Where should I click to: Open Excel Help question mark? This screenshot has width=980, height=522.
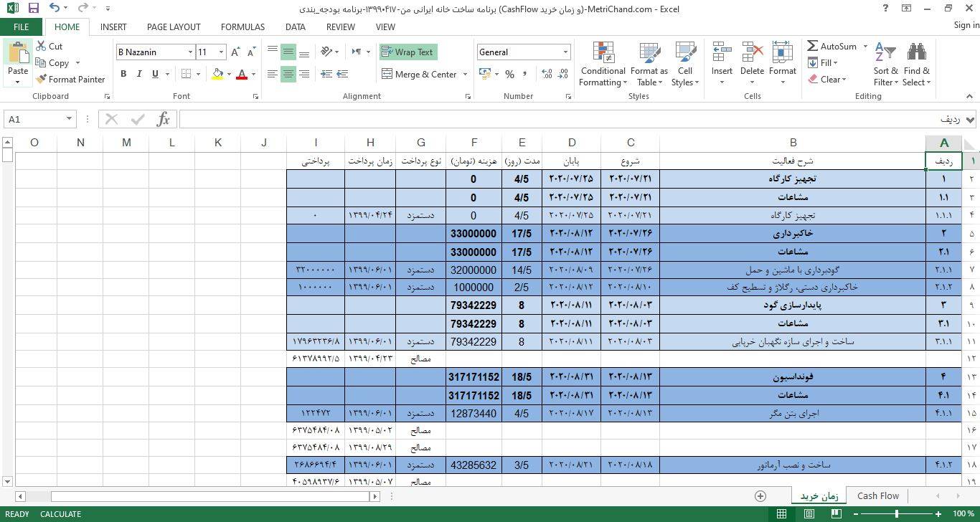tap(885, 9)
